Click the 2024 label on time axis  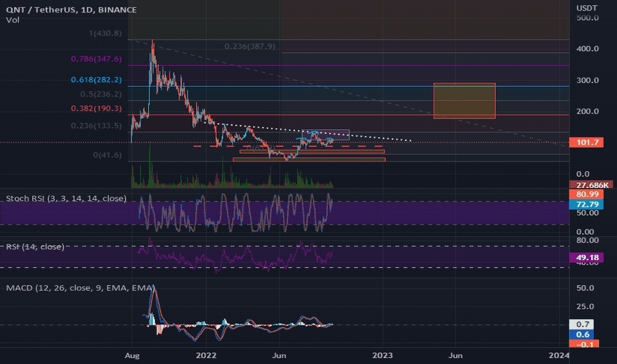click(559, 355)
